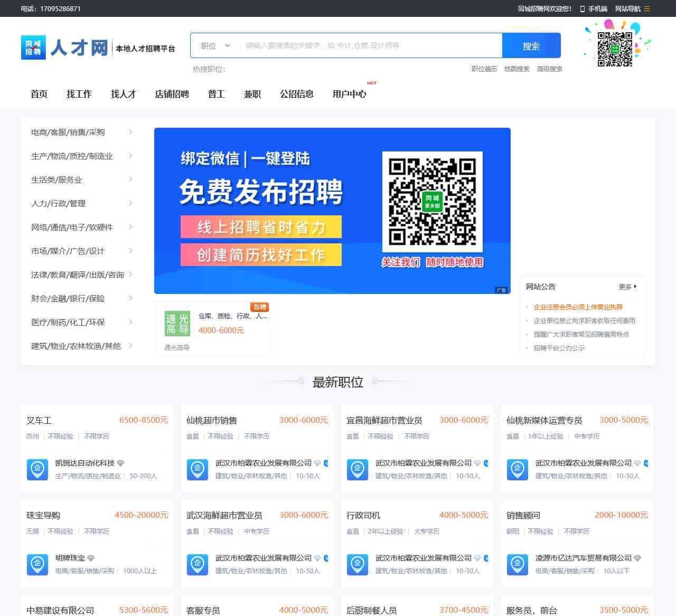Click 凌源市亿达汽车贸易 company avatar icon
The image size is (676, 616).
(517, 564)
